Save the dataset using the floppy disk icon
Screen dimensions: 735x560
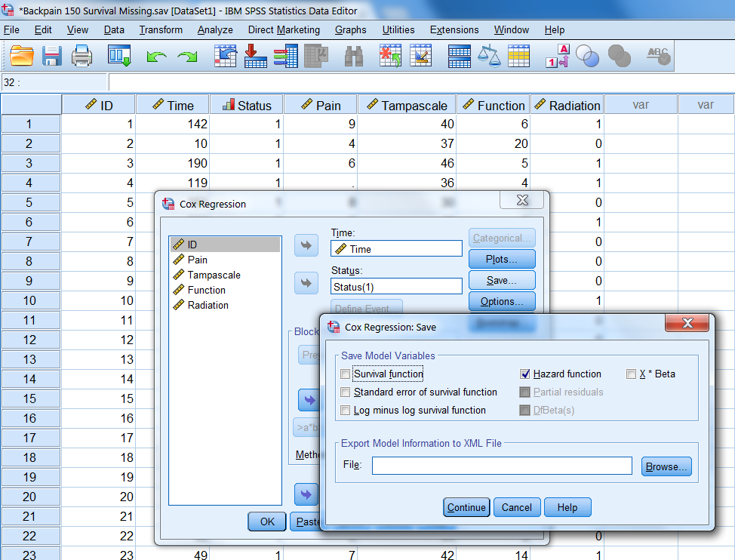[51, 56]
